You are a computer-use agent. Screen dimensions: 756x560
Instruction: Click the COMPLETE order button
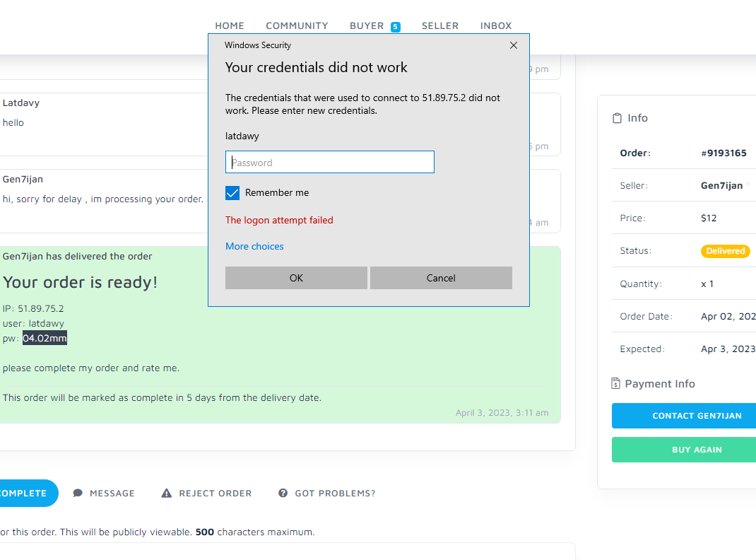pyautogui.click(x=29, y=493)
